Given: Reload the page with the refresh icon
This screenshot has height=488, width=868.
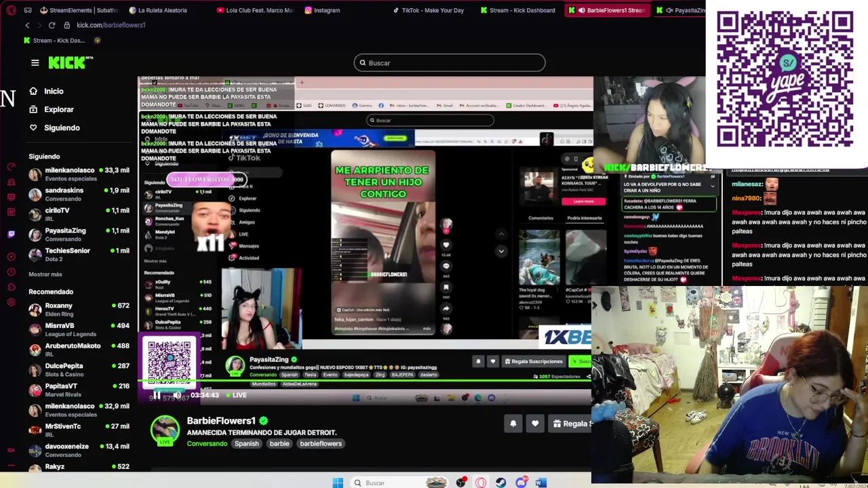Looking at the screenshot, I should pos(52,25).
